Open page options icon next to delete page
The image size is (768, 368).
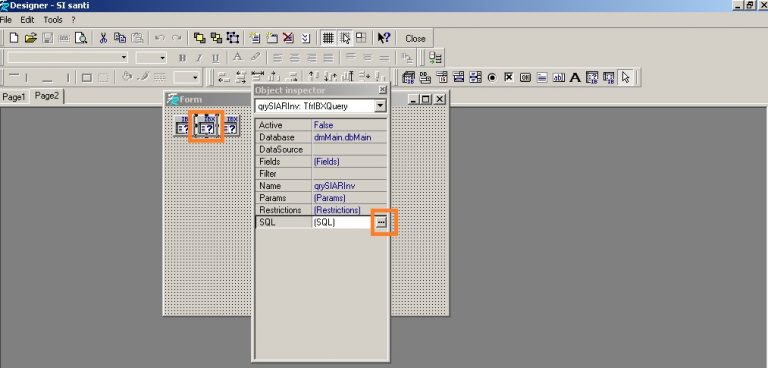point(306,38)
